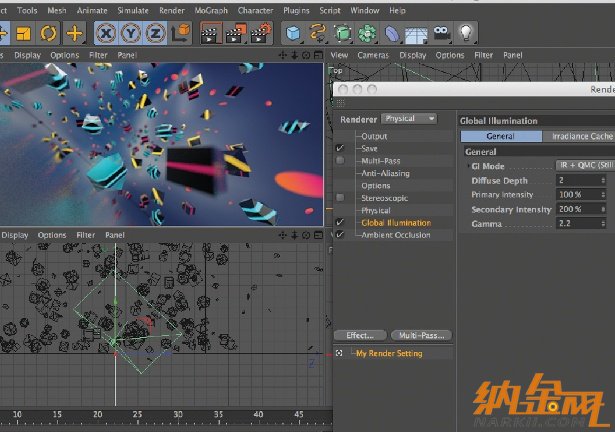Select the General tab in Global Illumination
This screenshot has width=615, height=432.
[x=501, y=136]
